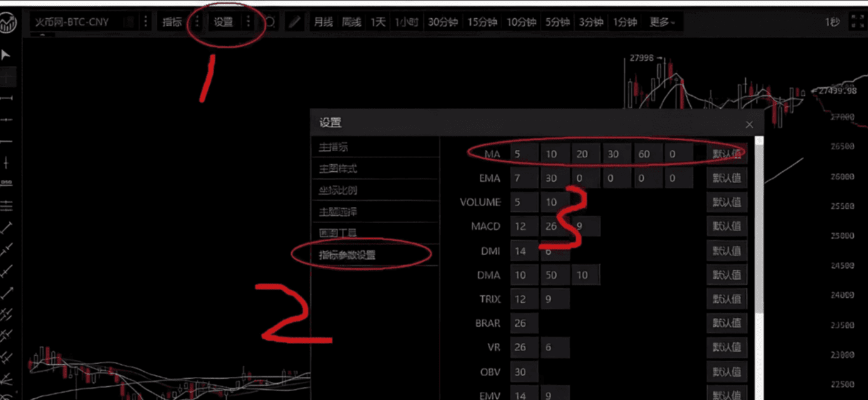
Task: Open the three-dot menu next to 设置
Action: pos(248,22)
